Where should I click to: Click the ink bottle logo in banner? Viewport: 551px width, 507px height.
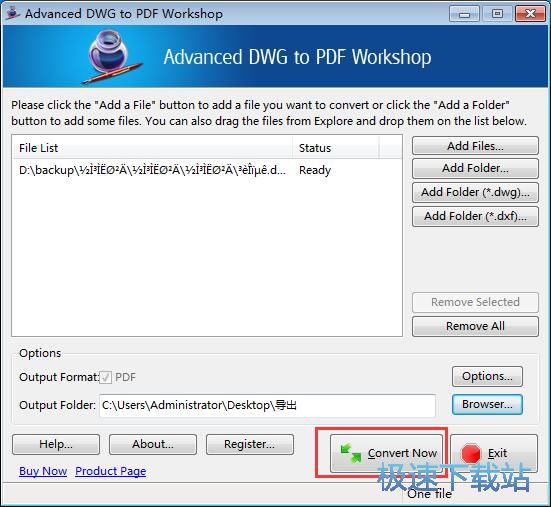112,56
